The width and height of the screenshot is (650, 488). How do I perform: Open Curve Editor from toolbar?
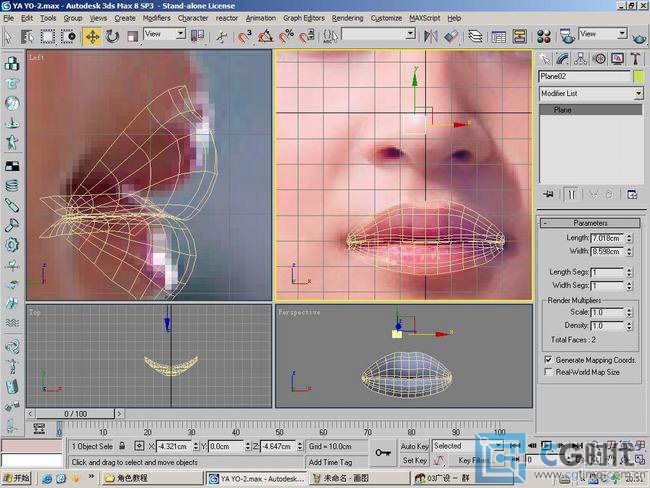498,36
